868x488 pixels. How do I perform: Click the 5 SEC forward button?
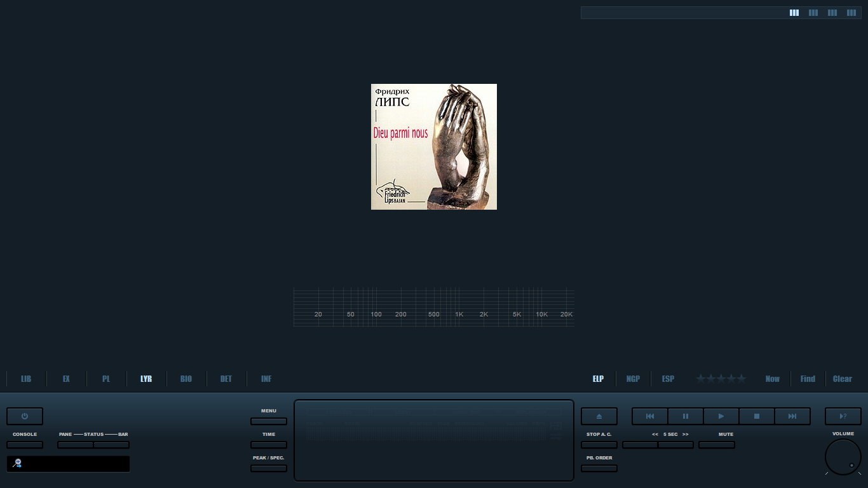pos(675,445)
